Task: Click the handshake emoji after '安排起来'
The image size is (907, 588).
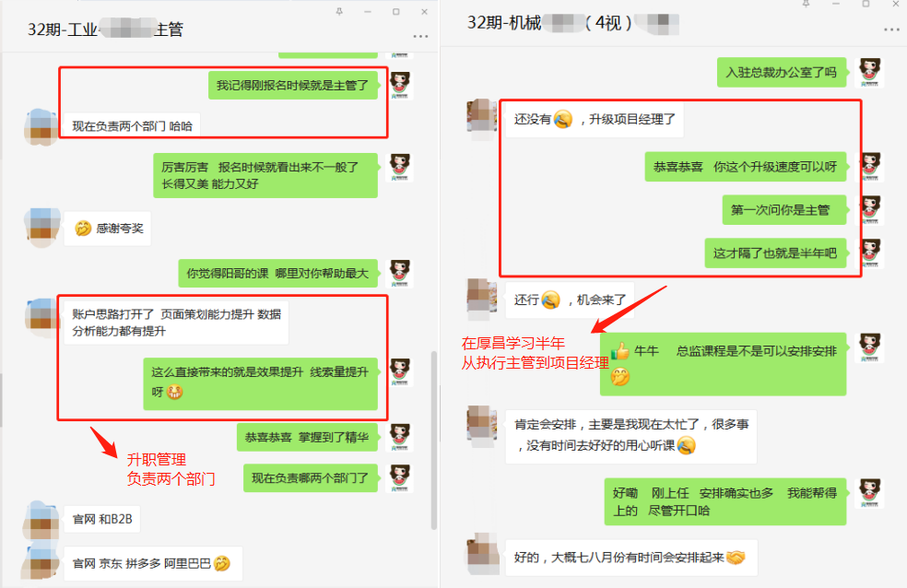Action: pyautogui.click(x=736, y=558)
